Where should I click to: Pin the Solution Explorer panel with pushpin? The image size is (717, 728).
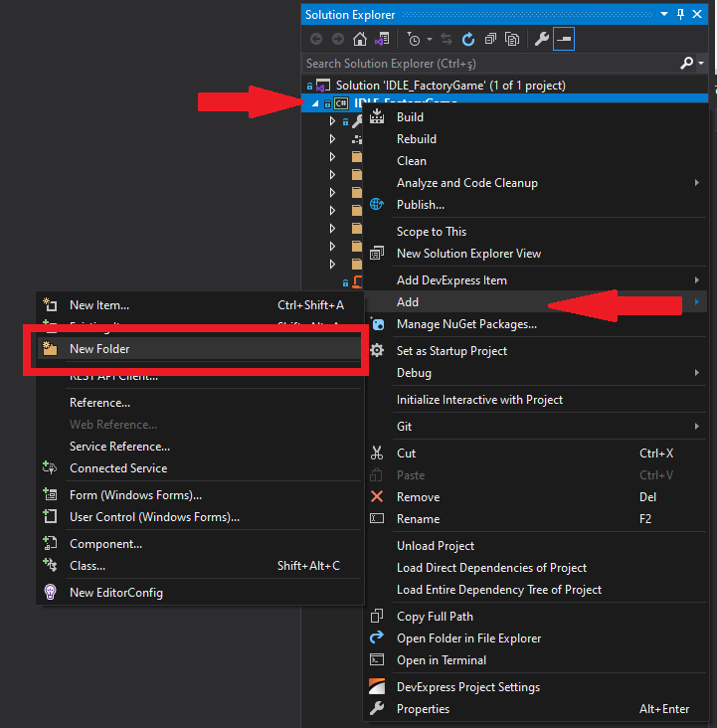click(x=681, y=14)
